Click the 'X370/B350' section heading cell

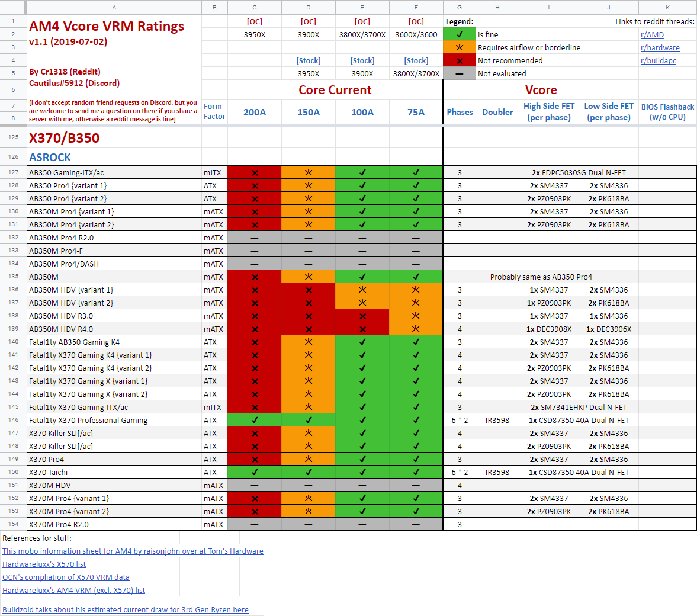(114, 138)
